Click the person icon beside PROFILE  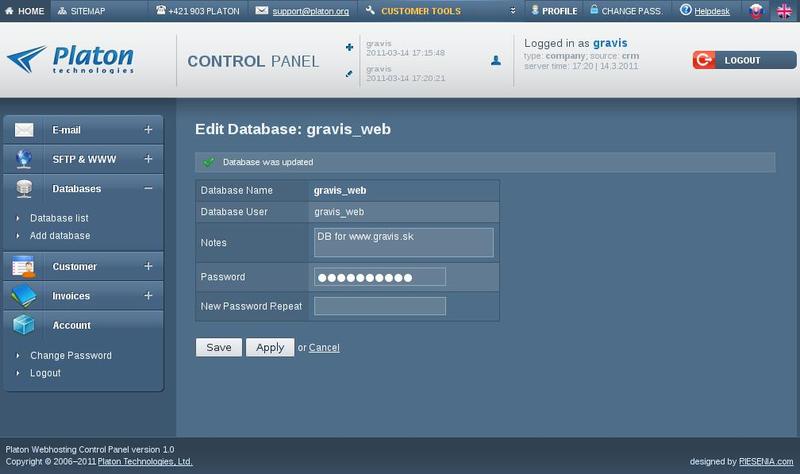point(535,10)
